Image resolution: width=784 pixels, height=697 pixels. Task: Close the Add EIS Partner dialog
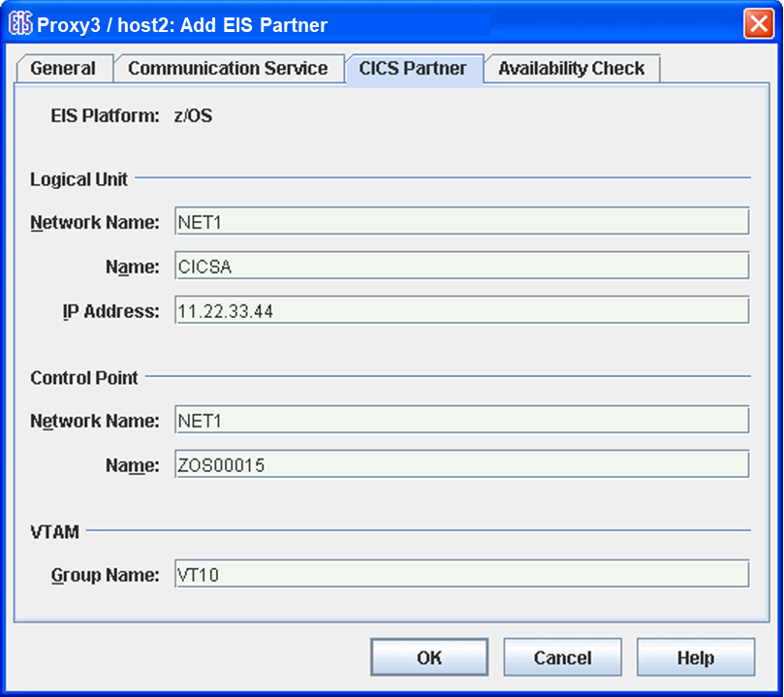758,24
